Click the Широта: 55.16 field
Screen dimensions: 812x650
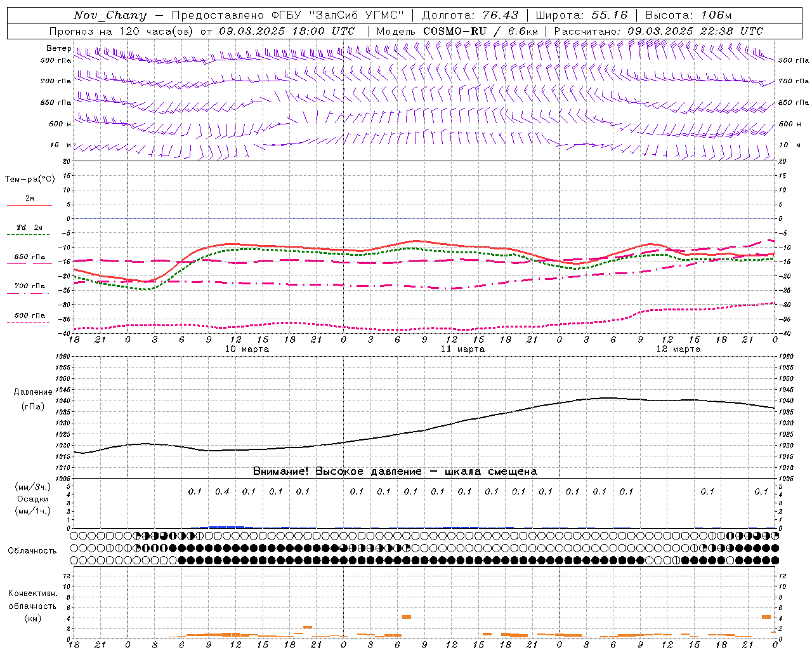[582, 15]
